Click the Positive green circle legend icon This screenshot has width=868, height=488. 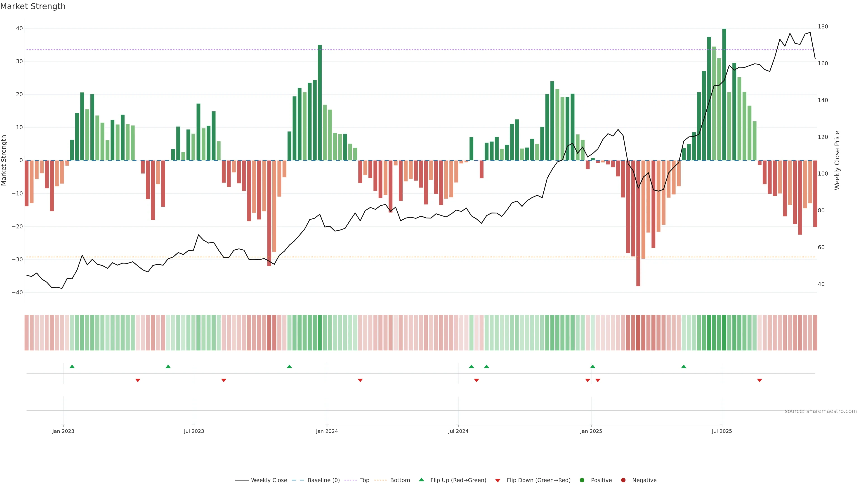pos(582,480)
